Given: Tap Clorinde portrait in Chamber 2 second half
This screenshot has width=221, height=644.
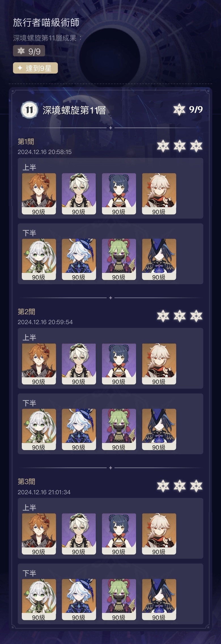Looking at the screenshot, I should [159, 429].
